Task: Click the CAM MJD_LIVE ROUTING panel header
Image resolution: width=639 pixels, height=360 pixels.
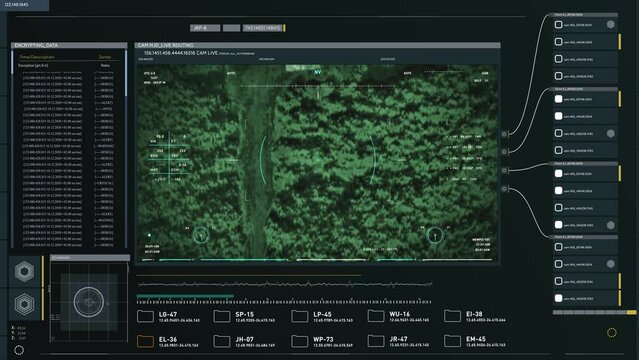Action: 317,45
